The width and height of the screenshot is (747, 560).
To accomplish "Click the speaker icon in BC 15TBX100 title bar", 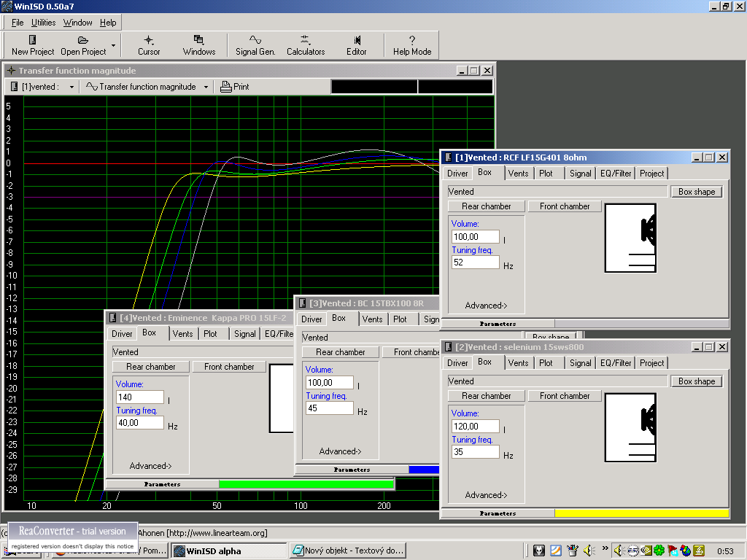I will (x=302, y=303).
